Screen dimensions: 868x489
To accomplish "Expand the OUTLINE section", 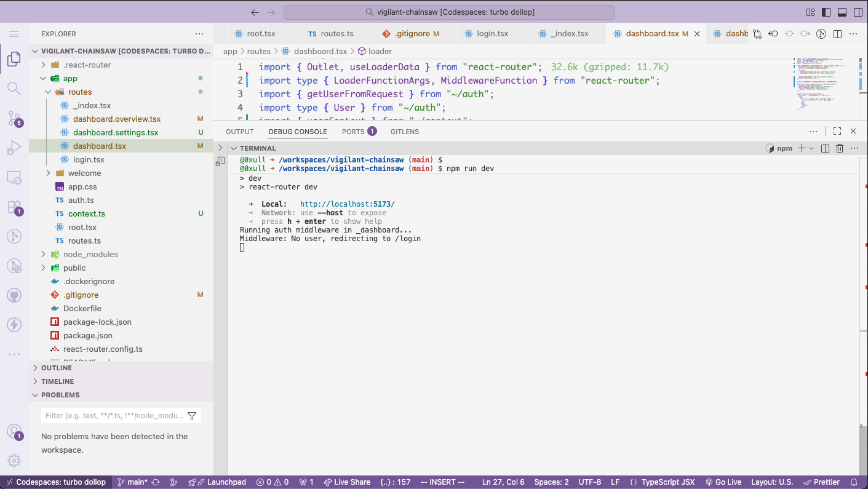I will click(121, 368).
